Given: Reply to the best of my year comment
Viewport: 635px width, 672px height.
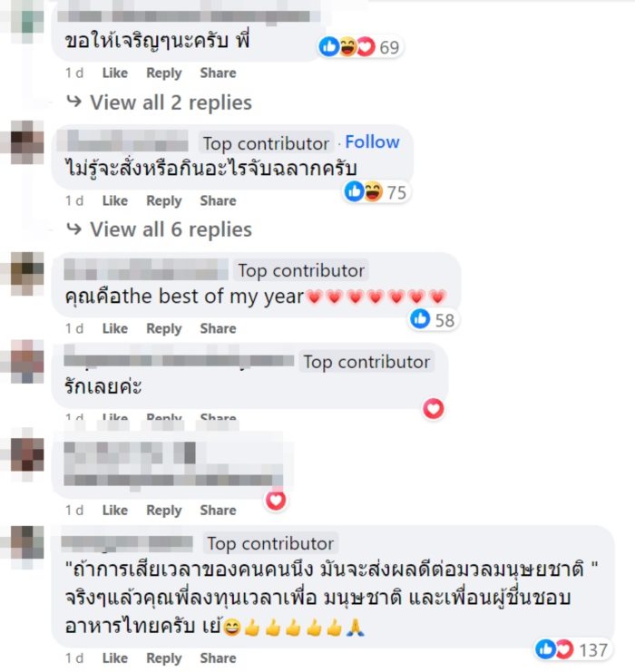Looking at the screenshot, I should click(x=164, y=328).
